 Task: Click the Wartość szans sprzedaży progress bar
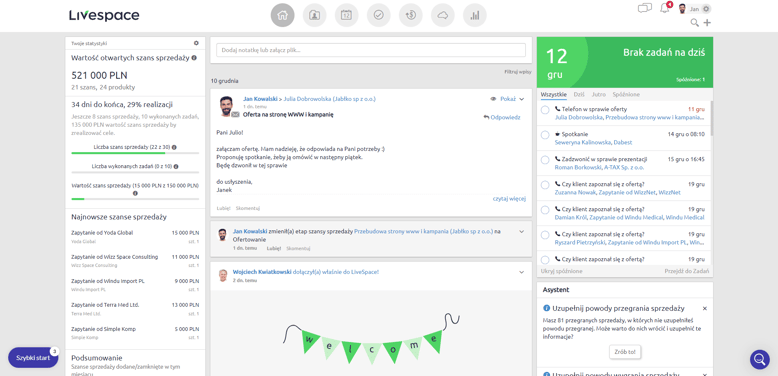[135, 199]
